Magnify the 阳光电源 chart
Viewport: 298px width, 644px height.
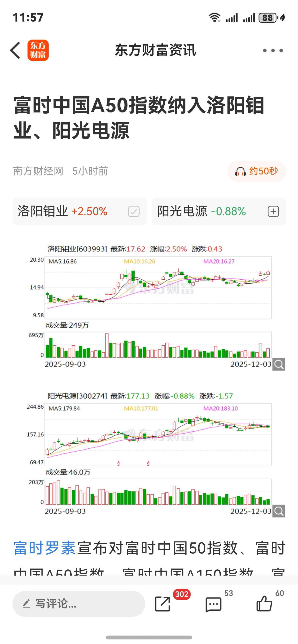pyautogui.click(x=279, y=511)
